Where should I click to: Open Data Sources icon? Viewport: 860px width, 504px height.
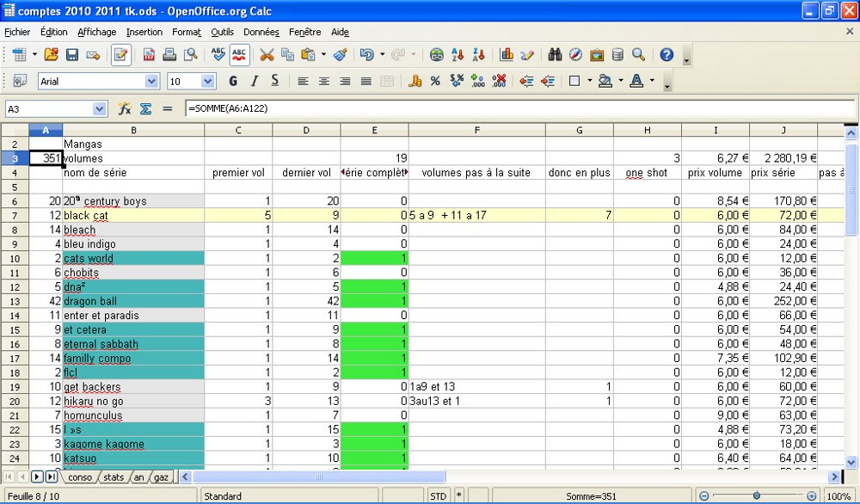tap(617, 55)
